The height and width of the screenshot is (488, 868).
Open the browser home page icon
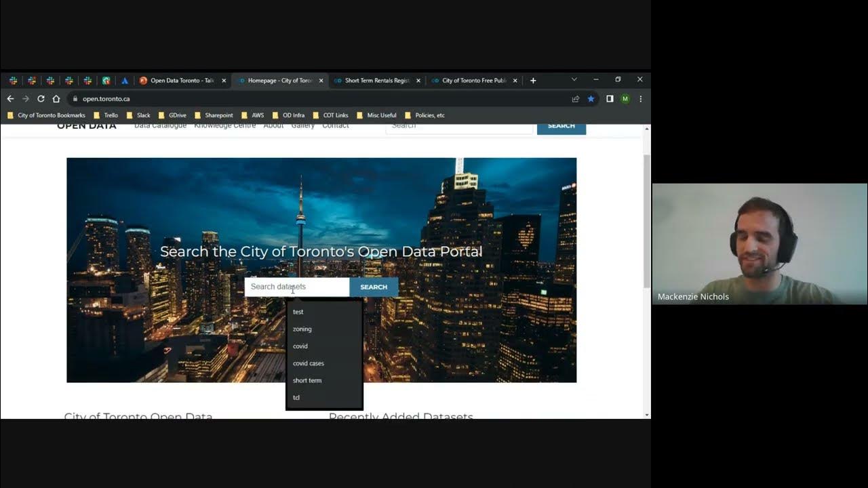tap(56, 99)
